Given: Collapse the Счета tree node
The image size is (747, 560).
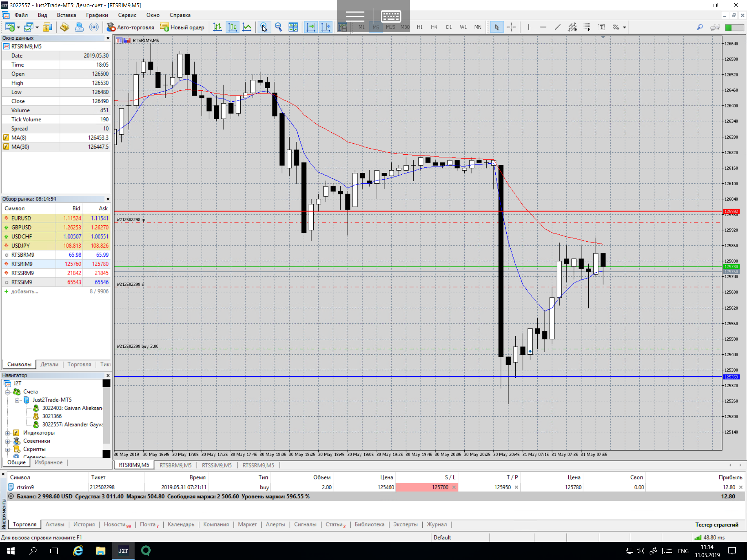Looking at the screenshot, I should [x=7, y=392].
